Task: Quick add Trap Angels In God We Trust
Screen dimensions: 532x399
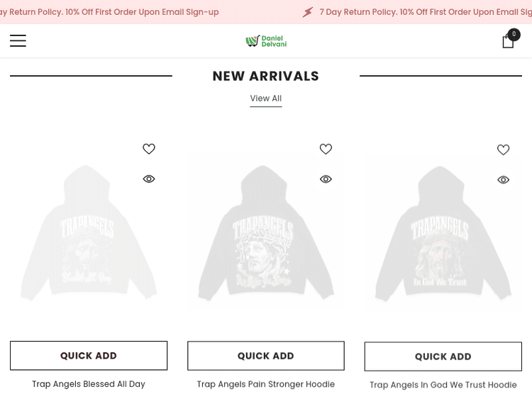Action: (443, 356)
